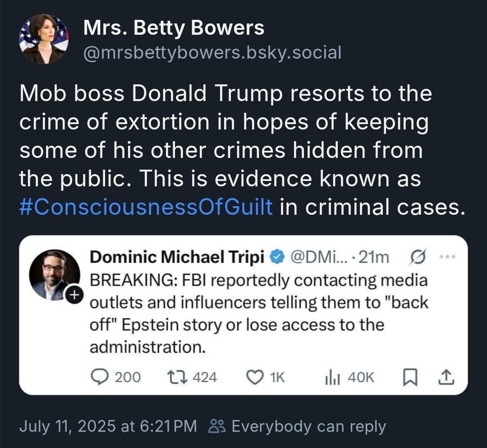Open Dominic Michael Tripi's avatar photo
Image resolution: width=487 pixels, height=448 pixels.
(53, 274)
